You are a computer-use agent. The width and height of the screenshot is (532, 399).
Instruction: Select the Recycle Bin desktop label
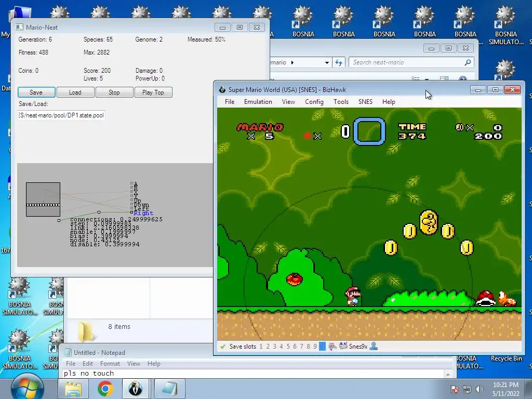[x=506, y=358]
